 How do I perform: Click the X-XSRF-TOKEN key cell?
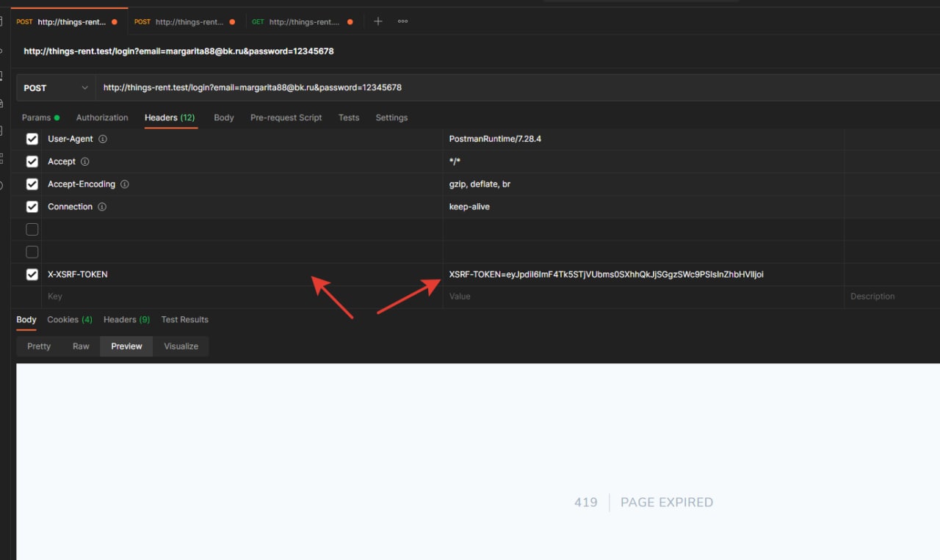242,274
